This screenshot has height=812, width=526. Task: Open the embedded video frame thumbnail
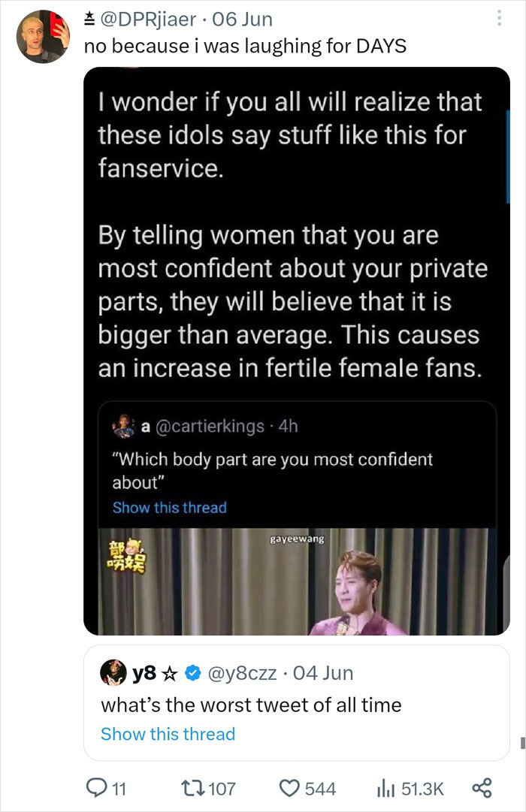click(x=297, y=581)
